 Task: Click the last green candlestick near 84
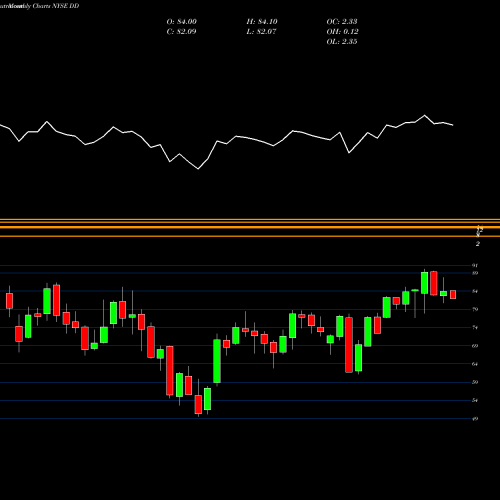443,293
